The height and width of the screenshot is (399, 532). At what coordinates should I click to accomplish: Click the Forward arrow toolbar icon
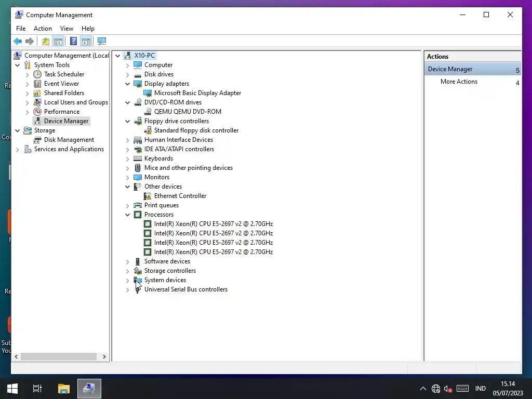point(30,42)
